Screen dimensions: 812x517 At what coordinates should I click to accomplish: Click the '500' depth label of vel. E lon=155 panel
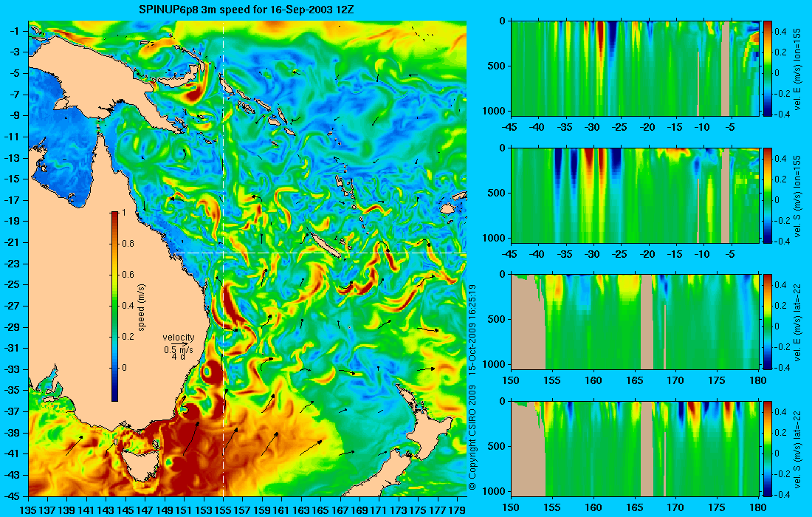tap(498, 66)
